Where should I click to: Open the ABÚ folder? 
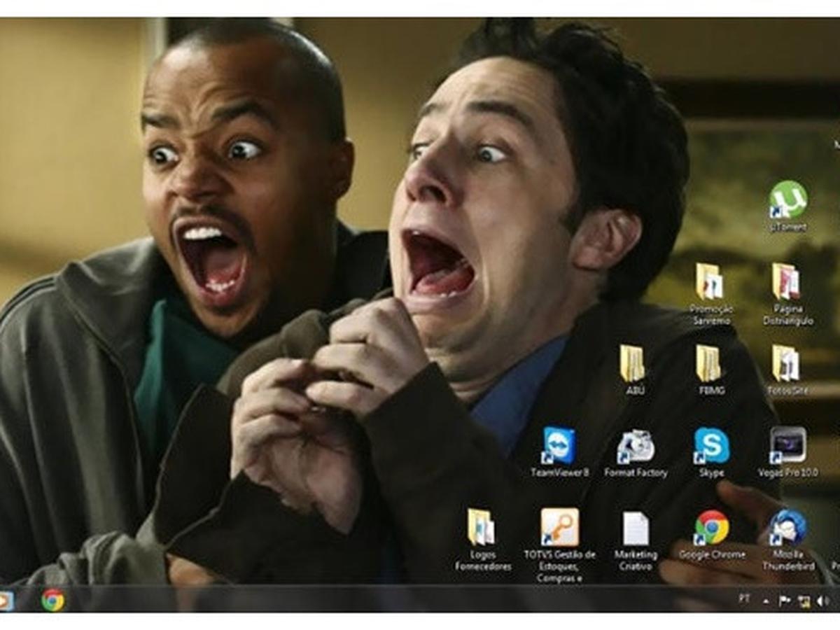tap(633, 370)
